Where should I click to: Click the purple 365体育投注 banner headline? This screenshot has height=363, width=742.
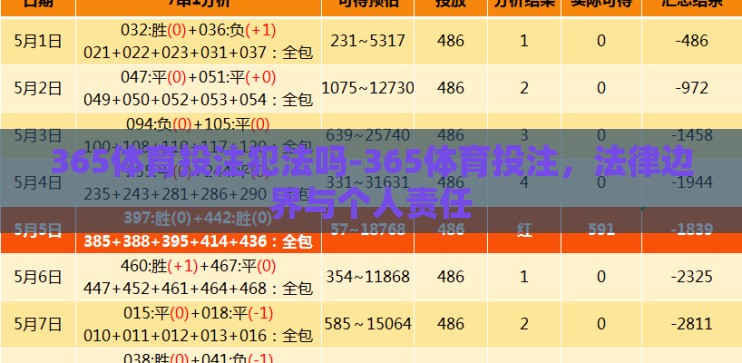[x=372, y=182]
